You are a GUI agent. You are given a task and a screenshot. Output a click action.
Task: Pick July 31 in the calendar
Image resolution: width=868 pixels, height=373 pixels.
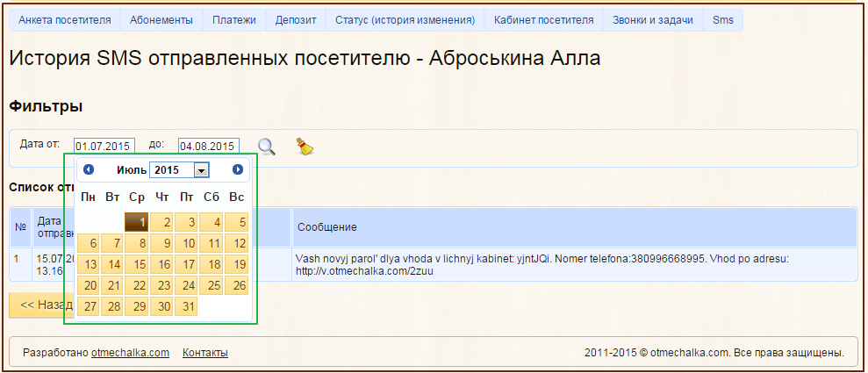point(187,306)
